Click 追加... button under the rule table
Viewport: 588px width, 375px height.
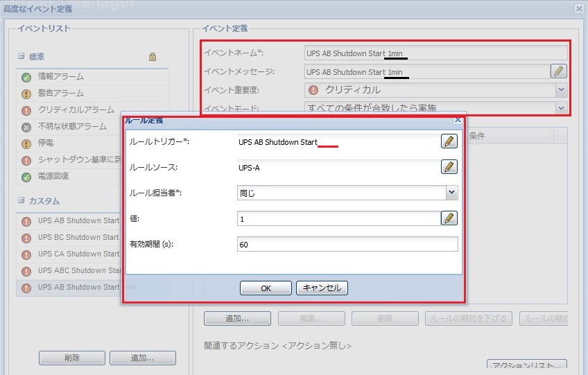(237, 319)
